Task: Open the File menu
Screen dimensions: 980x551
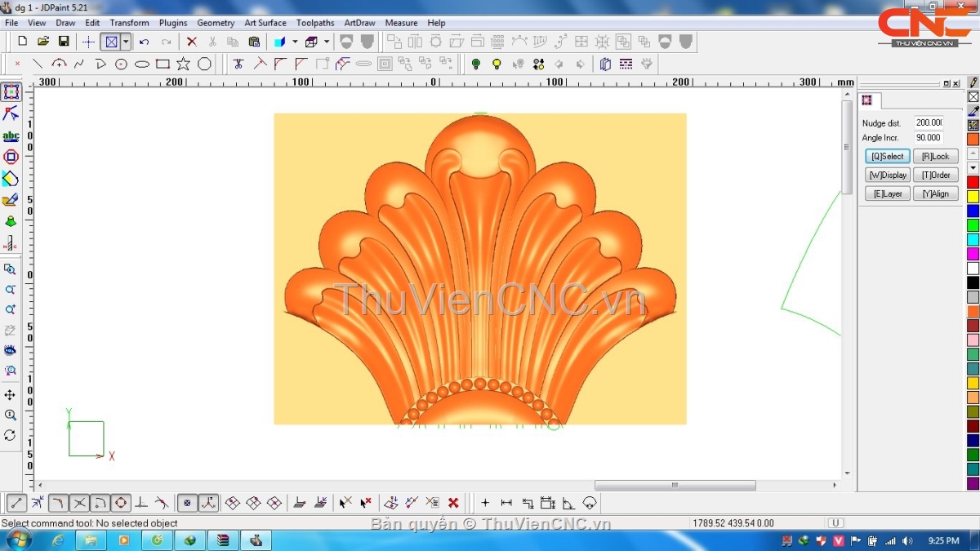Action: [x=11, y=23]
